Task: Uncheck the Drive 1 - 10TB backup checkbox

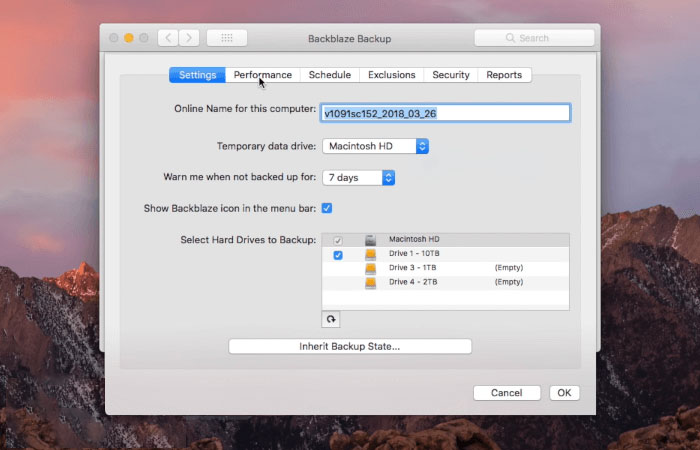Action: point(338,255)
